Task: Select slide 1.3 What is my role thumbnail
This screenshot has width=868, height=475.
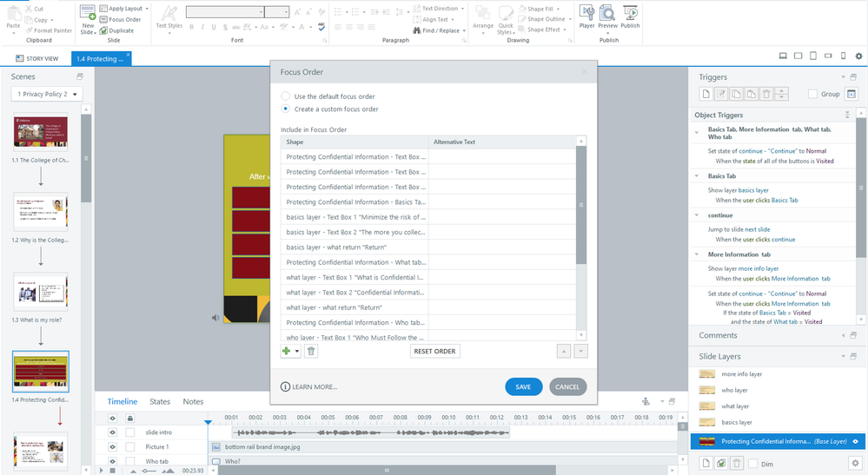Action: click(41, 291)
